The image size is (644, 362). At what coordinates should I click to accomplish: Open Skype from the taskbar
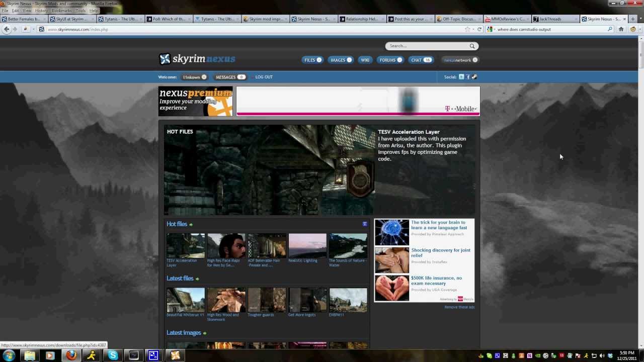pyautogui.click(x=113, y=355)
